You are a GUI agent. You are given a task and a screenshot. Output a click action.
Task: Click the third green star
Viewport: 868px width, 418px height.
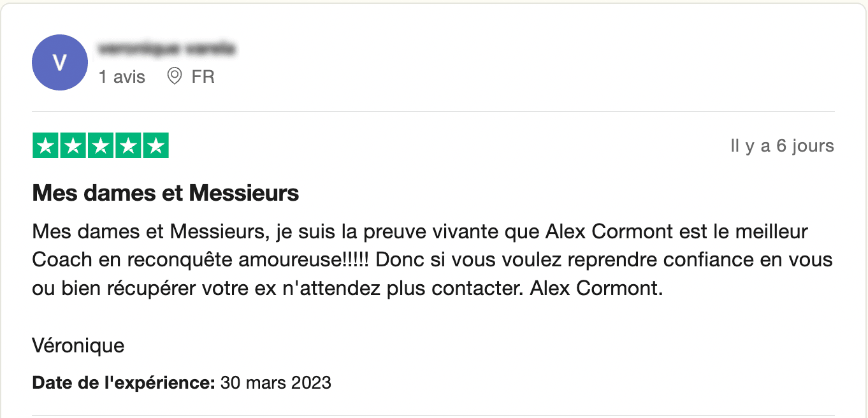[x=101, y=145]
